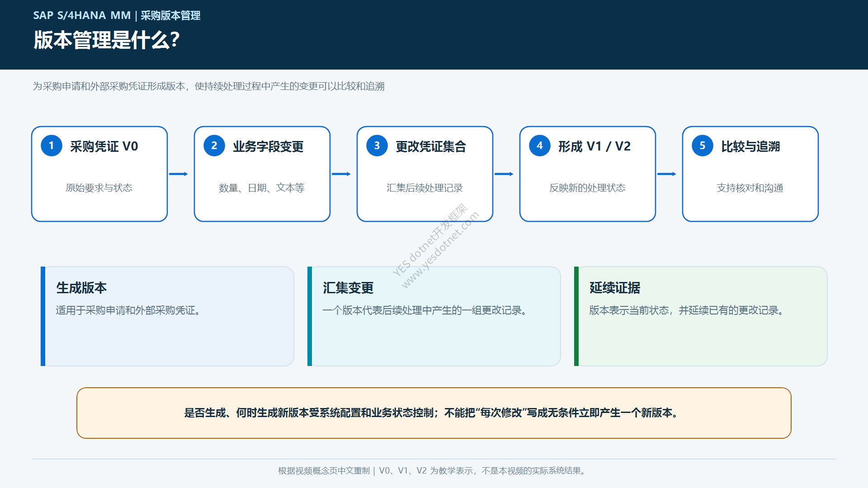The height and width of the screenshot is (488, 868).
Task: Select the heading 更改凭证集合
Action: [431, 146]
